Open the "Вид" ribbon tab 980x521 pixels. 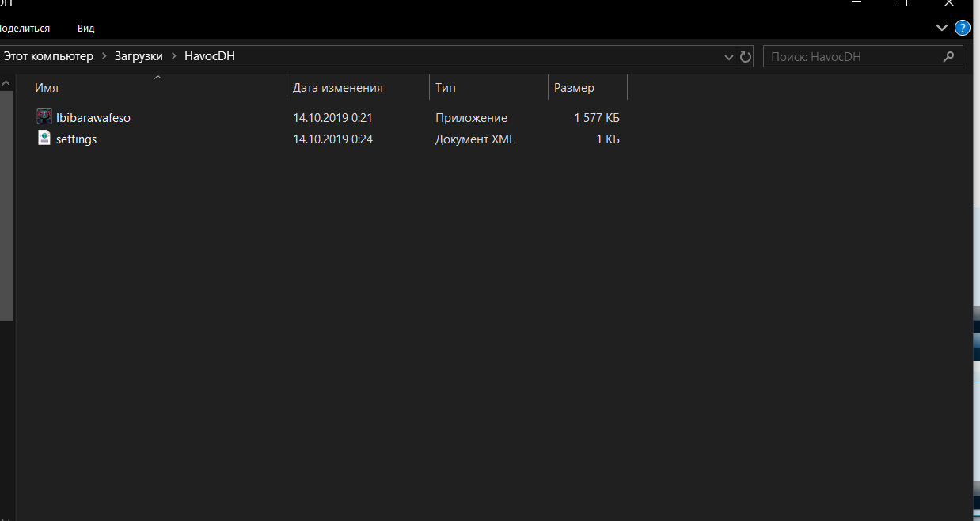coord(85,28)
